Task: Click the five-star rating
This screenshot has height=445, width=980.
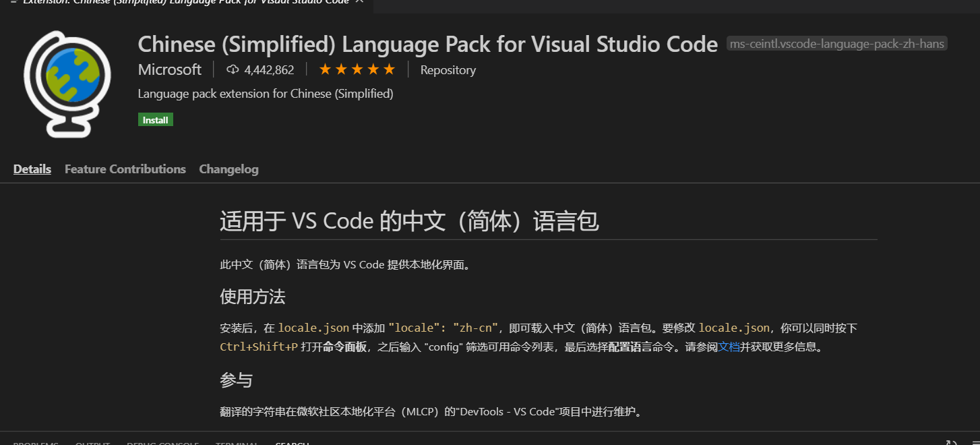Action: tap(357, 69)
